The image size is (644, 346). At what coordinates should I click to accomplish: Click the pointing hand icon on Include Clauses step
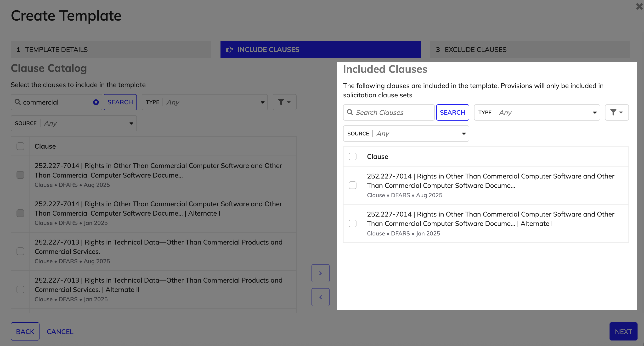coord(230,50)
